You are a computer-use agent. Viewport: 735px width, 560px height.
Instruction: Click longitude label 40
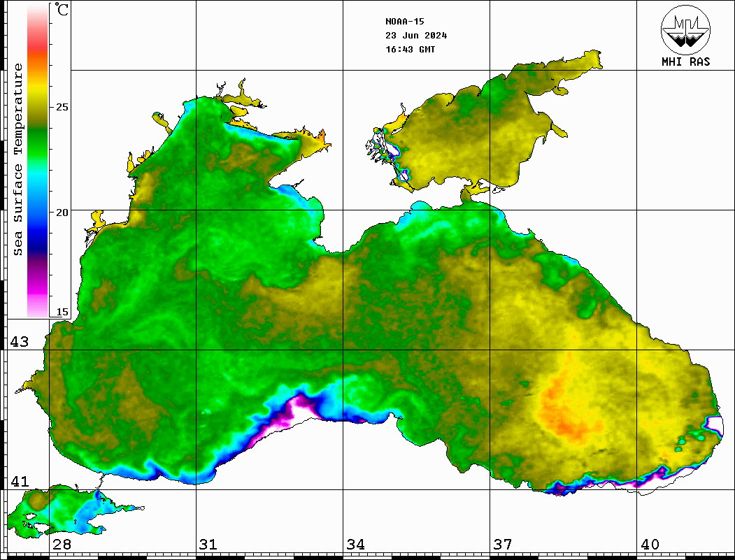click(650, 544)
